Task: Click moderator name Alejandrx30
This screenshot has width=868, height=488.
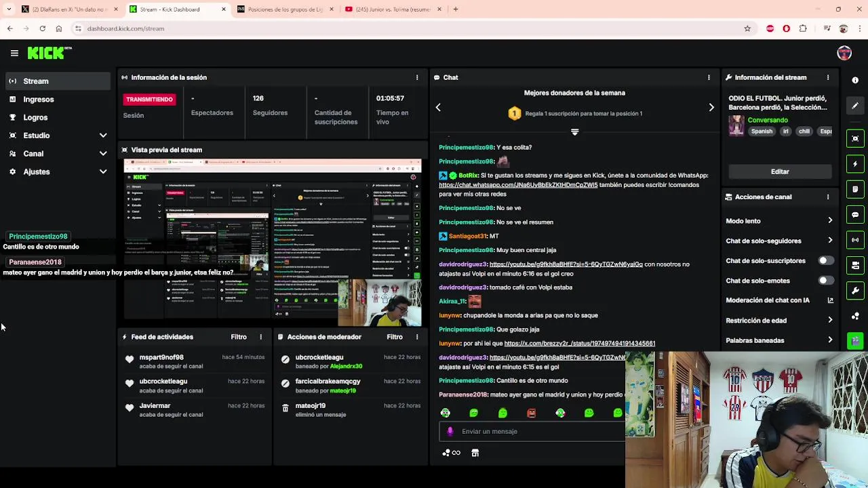Action: click(346, 367)
